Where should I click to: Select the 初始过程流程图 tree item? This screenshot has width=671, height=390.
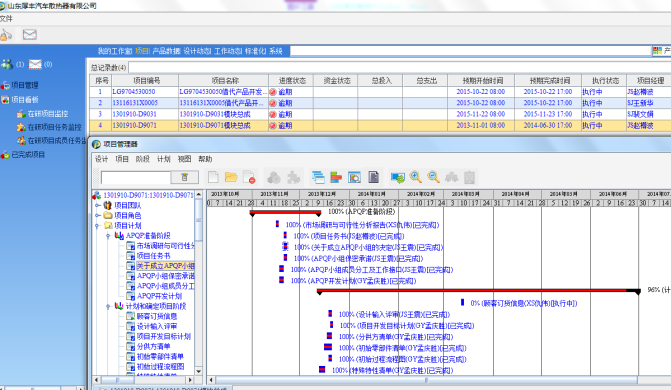(x=160, y=366)
